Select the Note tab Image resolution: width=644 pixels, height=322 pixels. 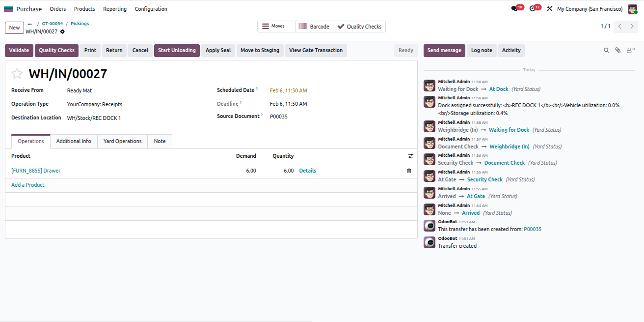click(x=160, y=141)
